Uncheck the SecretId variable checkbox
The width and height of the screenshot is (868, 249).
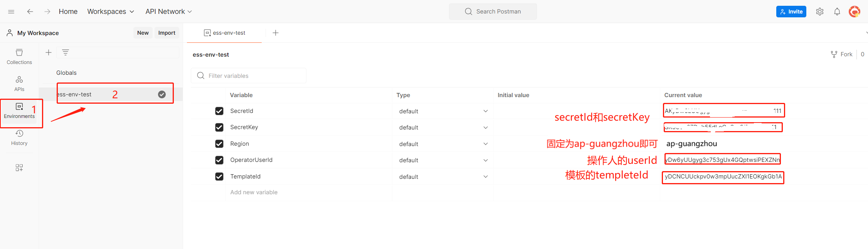(219, 111)
